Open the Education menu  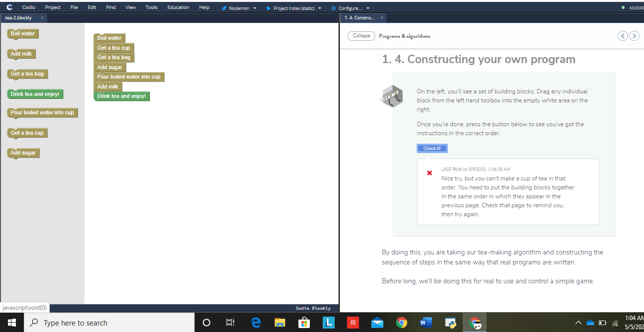click(x=178, y=7)
